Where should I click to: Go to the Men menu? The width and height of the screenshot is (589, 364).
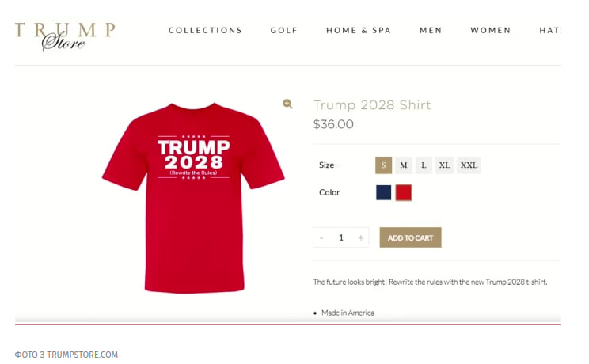(431, 31)
